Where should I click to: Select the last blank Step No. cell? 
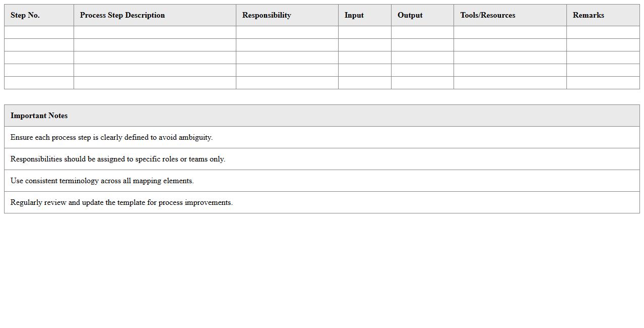[39, 83]
